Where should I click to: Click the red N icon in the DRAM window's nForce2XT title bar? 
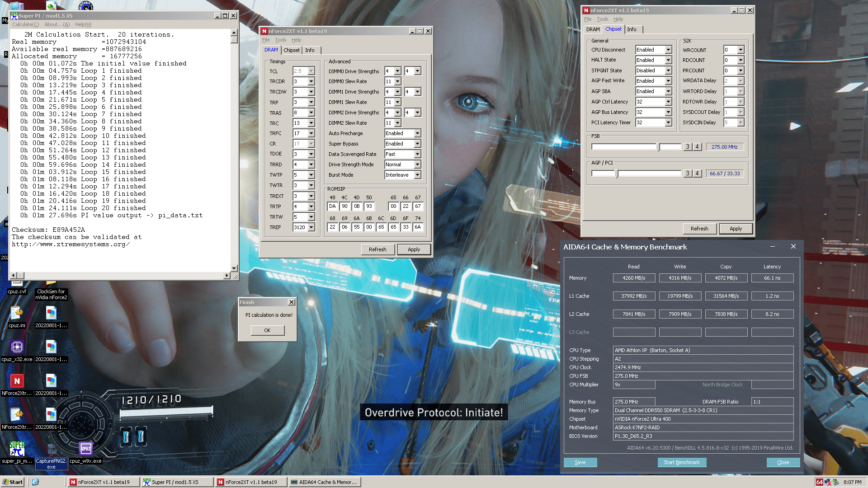click(x=264, y=31)
